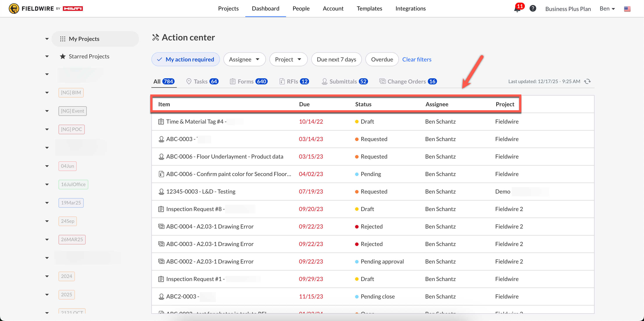Collapse the [NG] BIM sidebar group arrow
Screen dimensions: 644x321
pyautogui.click(x=47, y=93)
